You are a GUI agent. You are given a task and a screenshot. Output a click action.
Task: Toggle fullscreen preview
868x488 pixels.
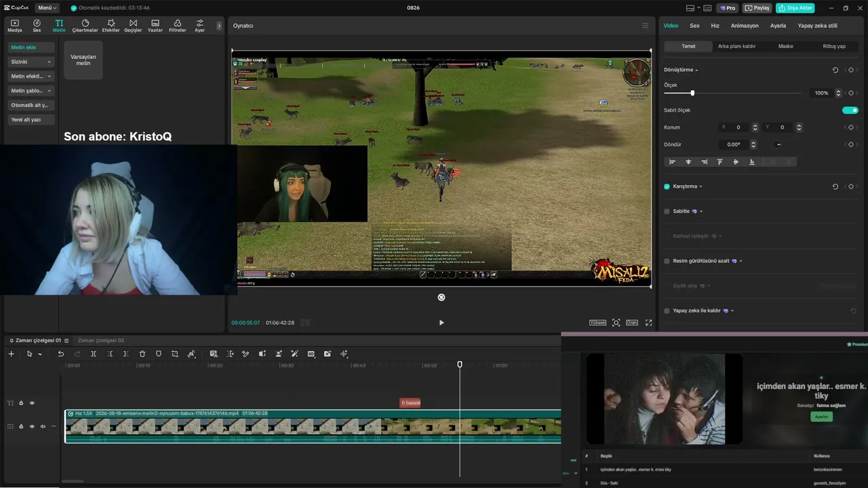[649, 323]
